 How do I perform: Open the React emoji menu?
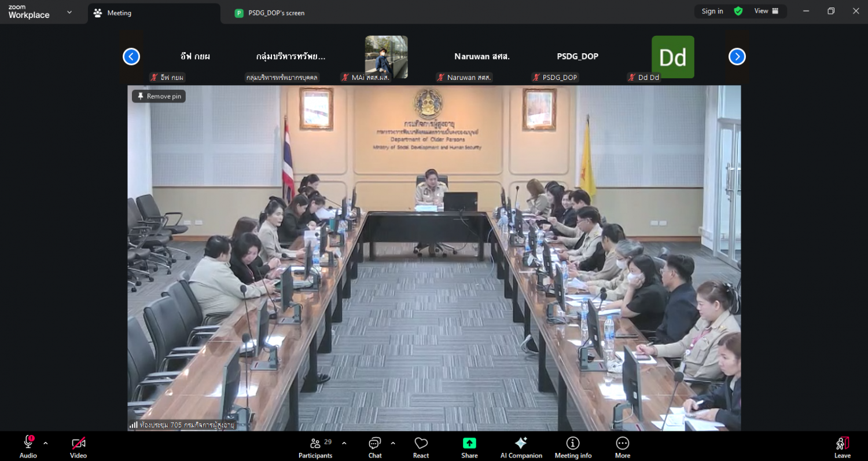421,446
